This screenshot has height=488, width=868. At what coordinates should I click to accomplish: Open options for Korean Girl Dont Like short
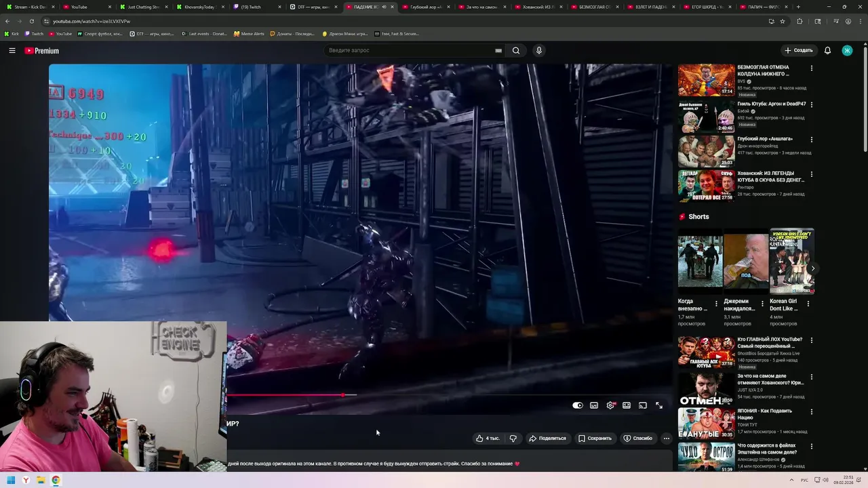pos(808,304)
